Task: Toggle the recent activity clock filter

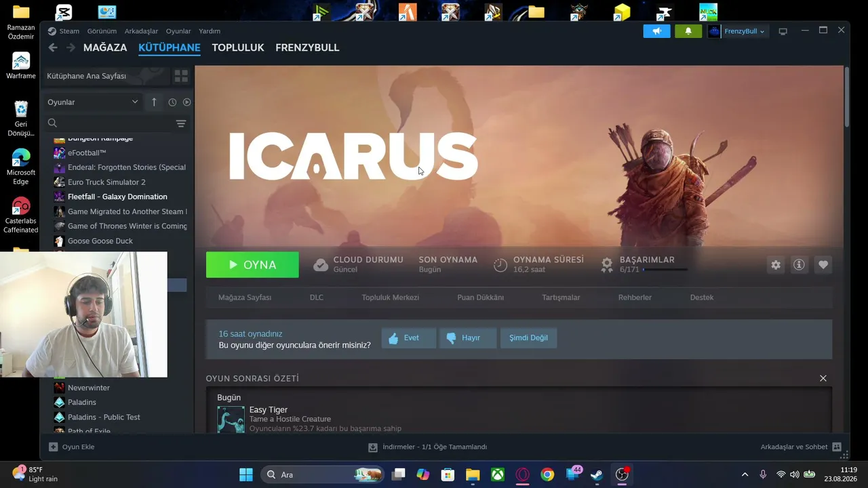Action: point(172,102)
